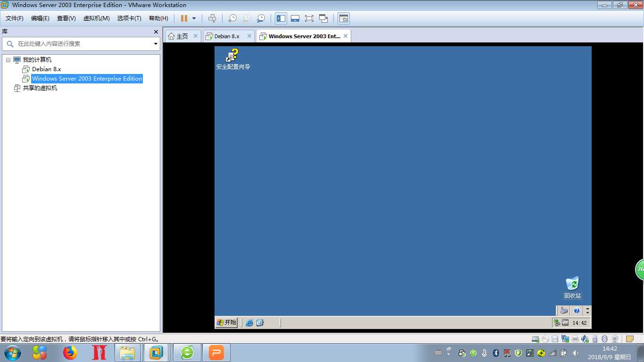644x362 pixels.
Task: Click the hard disk device status icon
Action: 536,339
